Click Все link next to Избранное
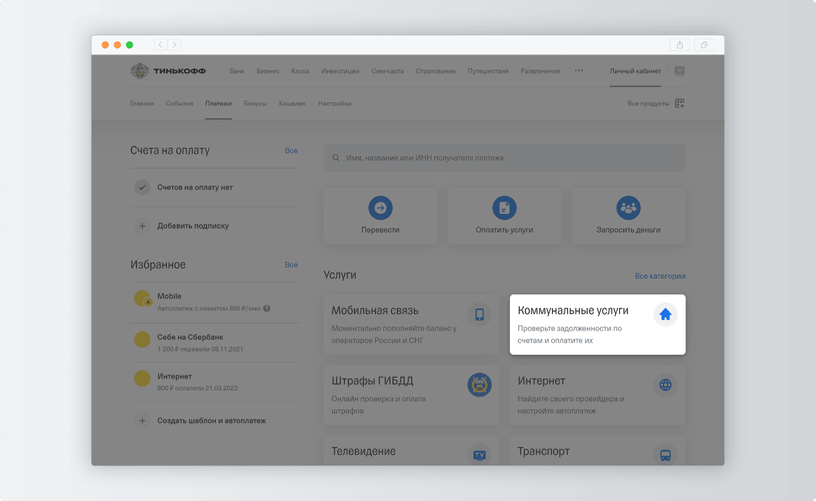The image size is (816, 501). pyautogui.click(x=291, y=265)
